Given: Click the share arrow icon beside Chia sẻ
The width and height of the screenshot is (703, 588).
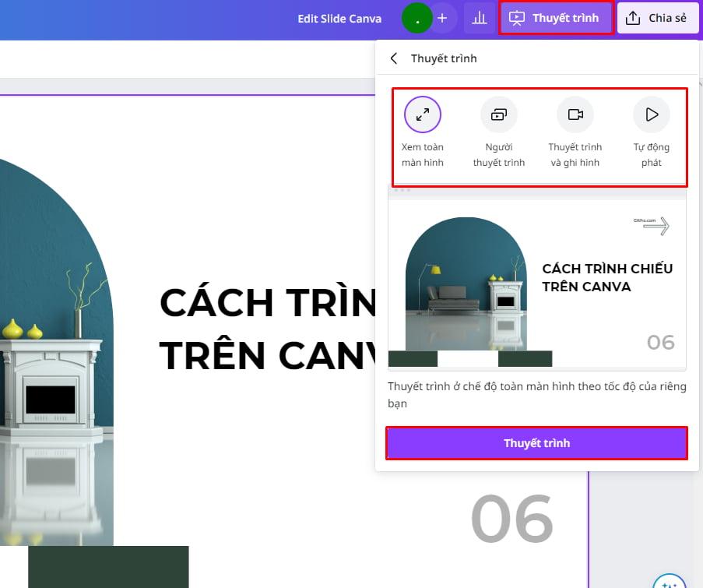Looking at the screenshot, I should (637, 17).
